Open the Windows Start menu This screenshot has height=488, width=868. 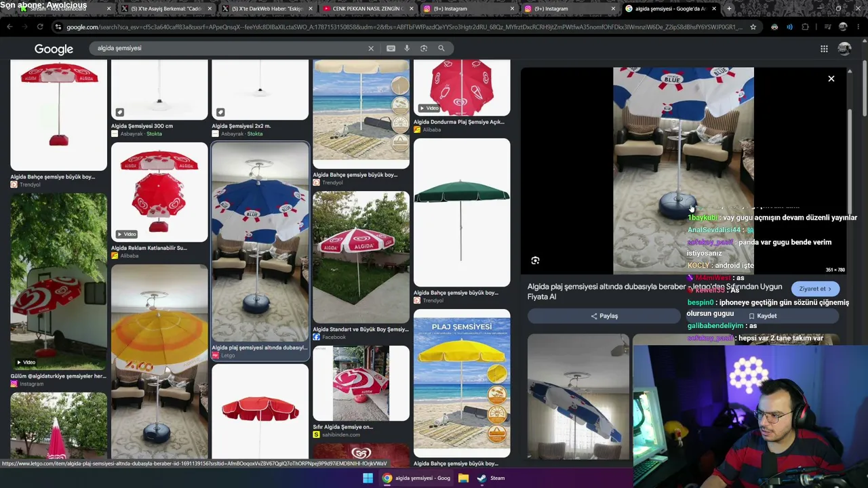[x=368, y=478]
